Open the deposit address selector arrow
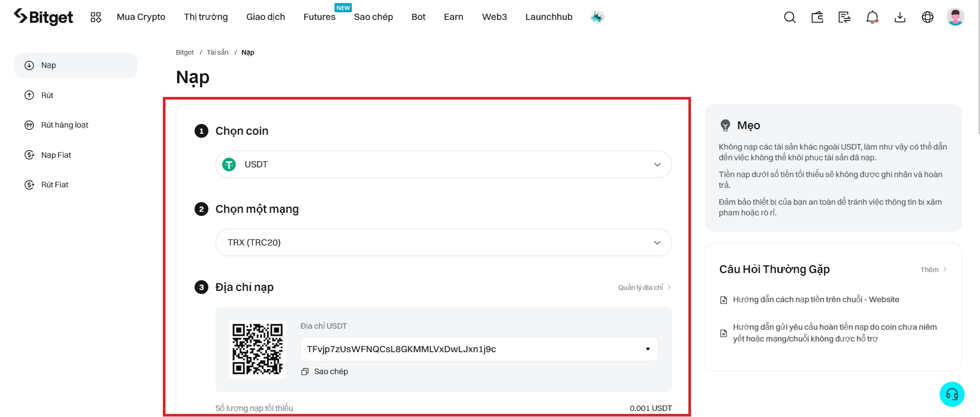The height and width of the screenshot is (417, 980). pos(648,349)
